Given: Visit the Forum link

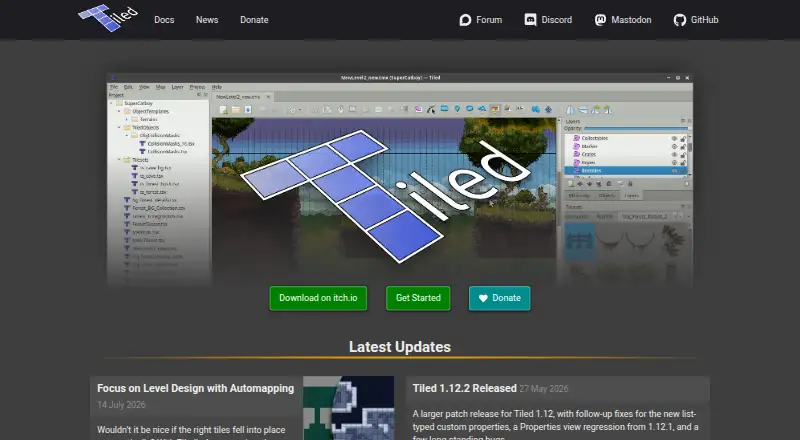Looking at the screenshot, I should (x=481, y=20).
